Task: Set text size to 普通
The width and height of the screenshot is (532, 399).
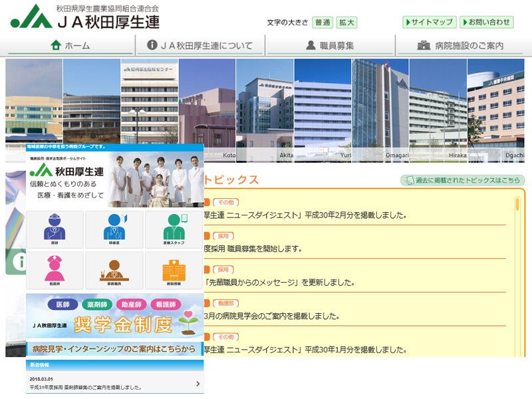Action: point(323,23)
